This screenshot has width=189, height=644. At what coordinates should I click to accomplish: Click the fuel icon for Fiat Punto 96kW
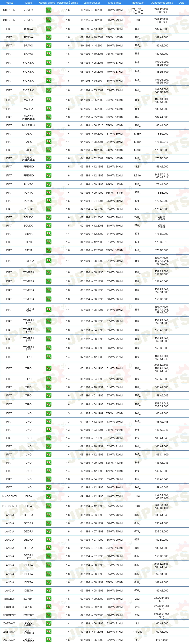tap(48, 193)
